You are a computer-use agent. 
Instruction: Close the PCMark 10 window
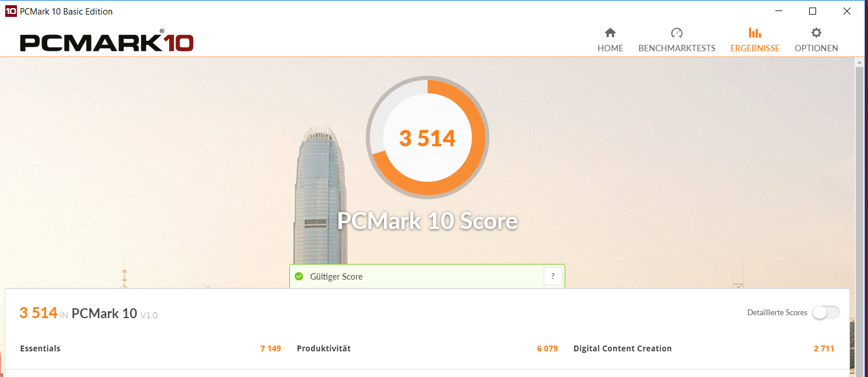pyautogui.click(x=847, y=11)
